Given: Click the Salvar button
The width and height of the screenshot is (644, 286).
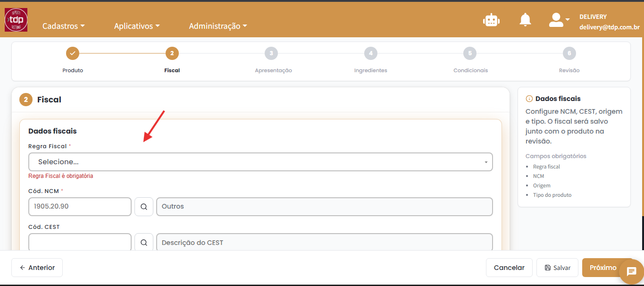Looking at the screenshot, I should [x=557, y=268].
